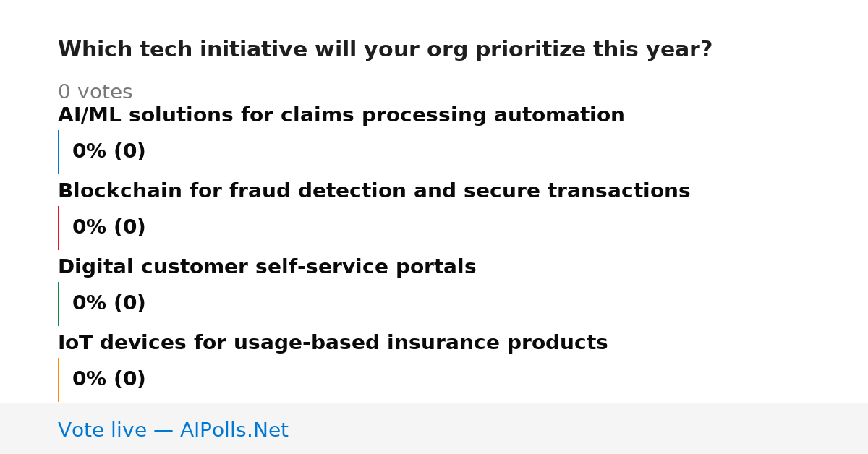Pick Digital customer self-service portals option

click(267, 267)
